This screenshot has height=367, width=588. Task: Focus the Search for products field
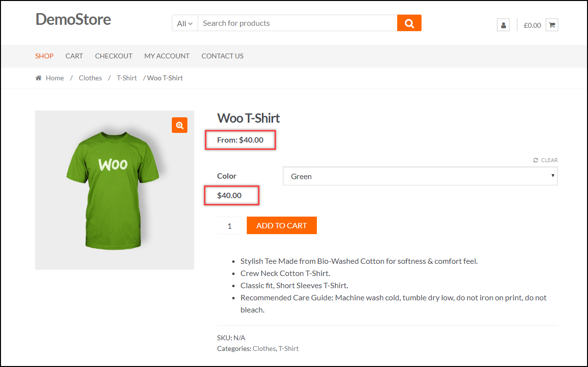point(297,23)
